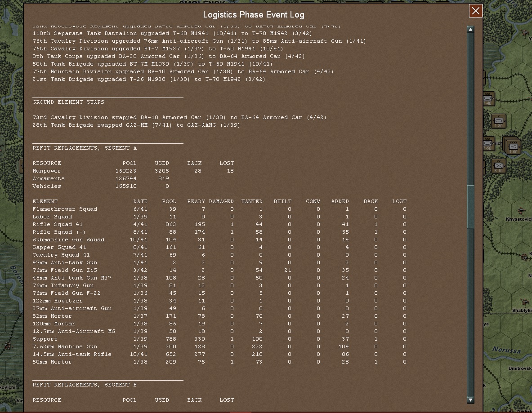Click the Flamethrower Squad row label
532x413 pixels.
pos(65,209)
